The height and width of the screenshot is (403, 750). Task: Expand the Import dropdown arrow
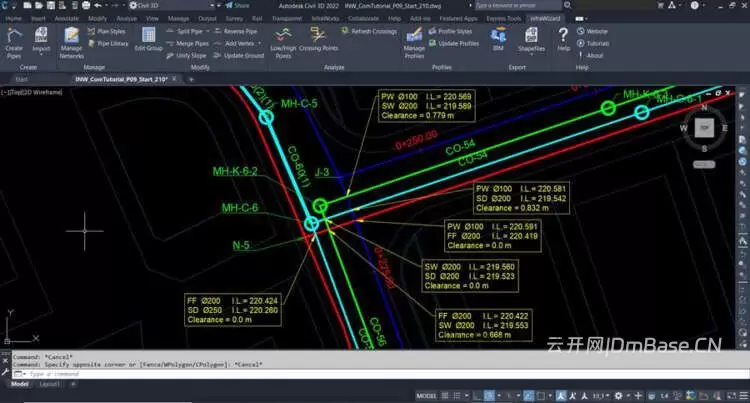pyautogui.click(x=41, y=54)
